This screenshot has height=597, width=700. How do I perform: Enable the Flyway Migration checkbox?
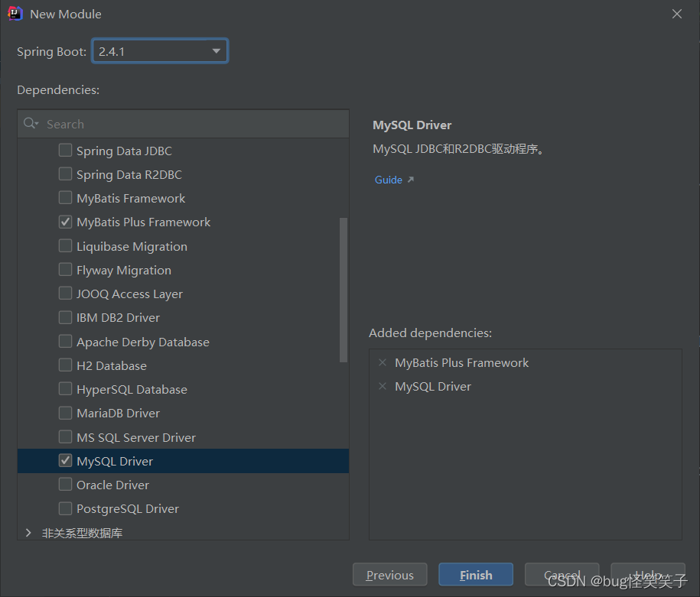pos(65,270)
